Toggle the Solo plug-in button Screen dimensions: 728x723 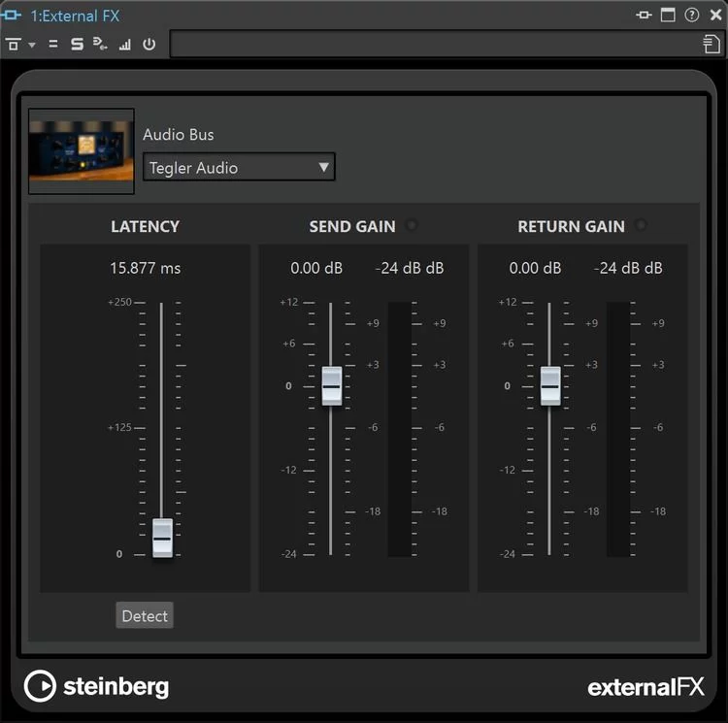77,44
